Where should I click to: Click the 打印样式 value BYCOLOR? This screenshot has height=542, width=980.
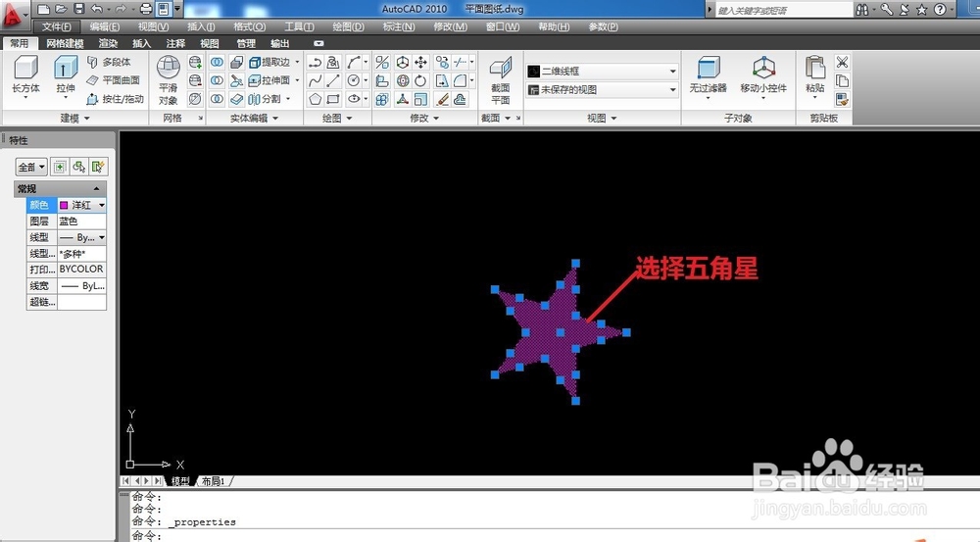point(82,269)
